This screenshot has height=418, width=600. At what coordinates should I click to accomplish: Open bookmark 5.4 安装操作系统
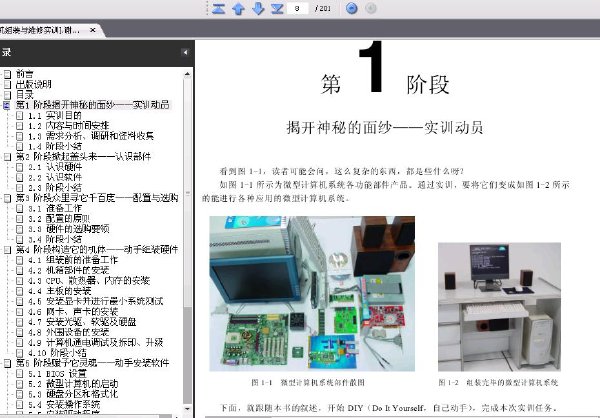[64, 404]
